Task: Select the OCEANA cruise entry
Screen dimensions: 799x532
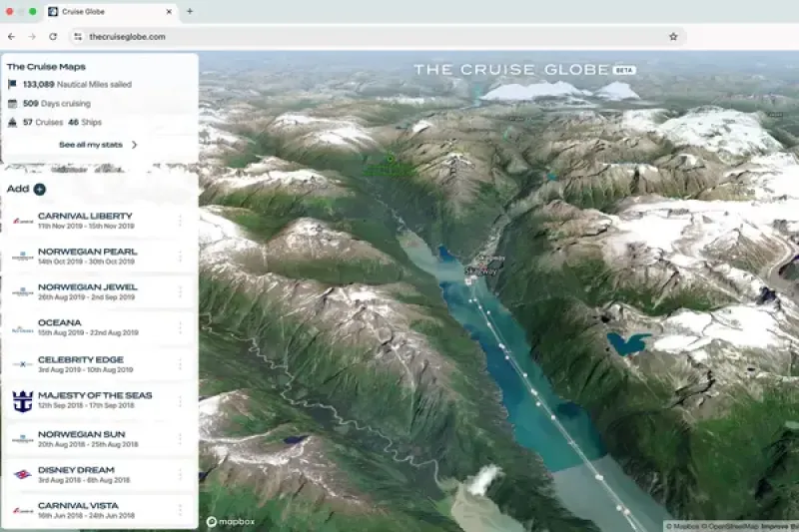Action: coord(100,327)
